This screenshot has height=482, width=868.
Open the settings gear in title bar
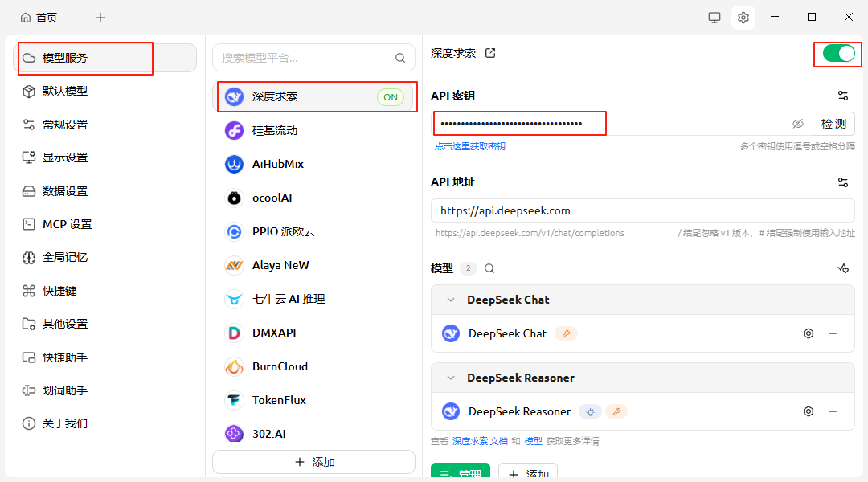point(743,18)
